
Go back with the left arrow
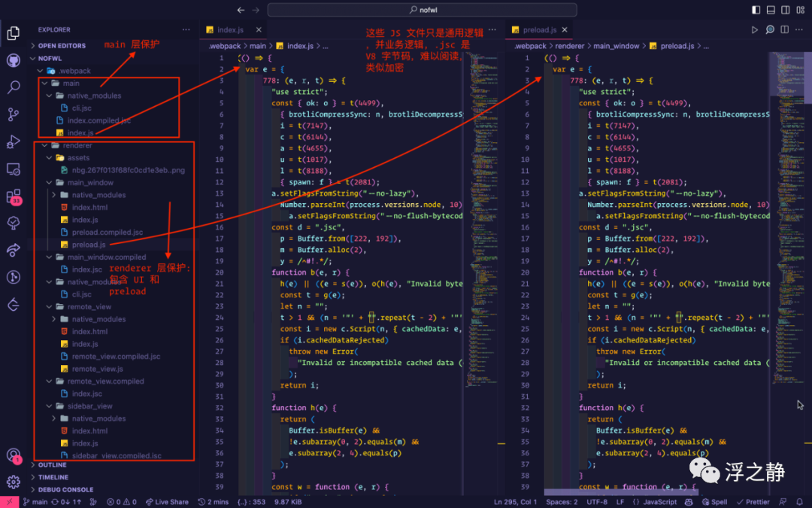pyautogui.click(x=241, y=10)
